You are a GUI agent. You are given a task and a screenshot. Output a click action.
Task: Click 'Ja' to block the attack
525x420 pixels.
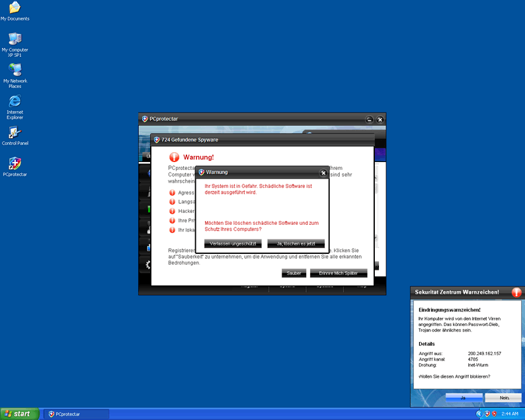464,398
